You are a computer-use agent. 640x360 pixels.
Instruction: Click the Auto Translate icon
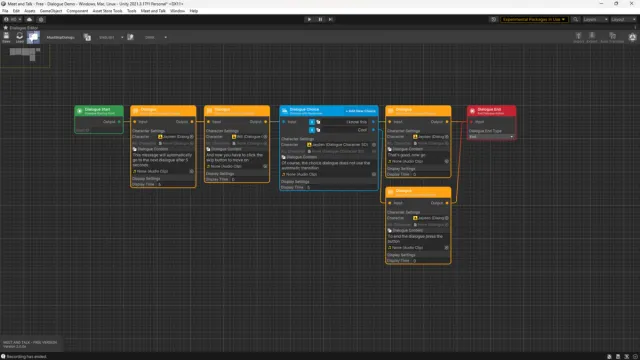pos(612,37)
